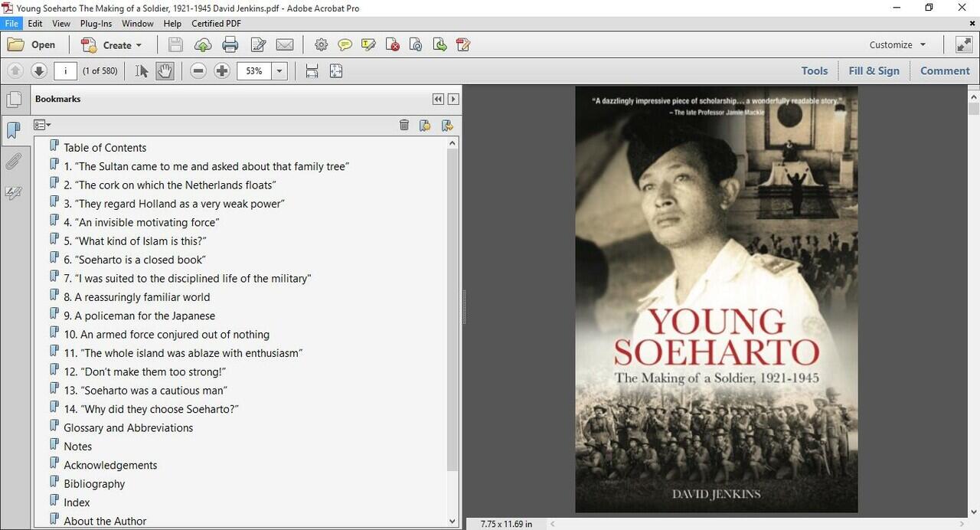
Task: Open the Create PDF dropdown
Action: [x=112, y=45]
